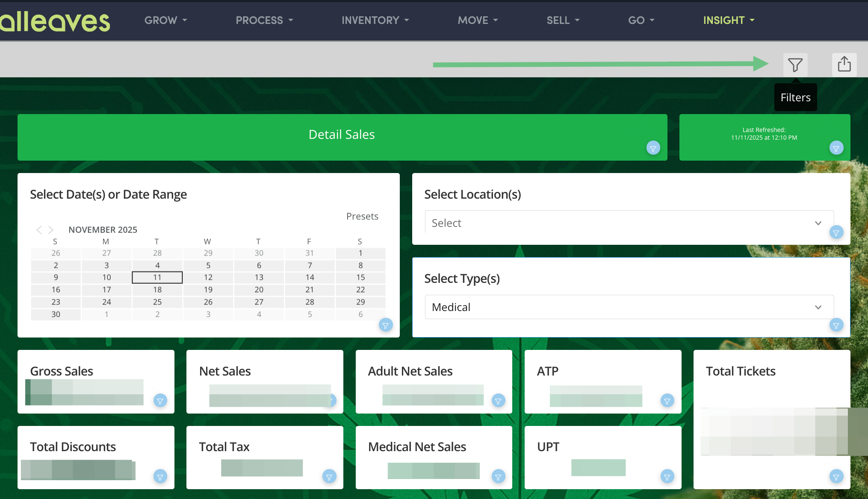Open the PROCESS menu

click(264, 20)
